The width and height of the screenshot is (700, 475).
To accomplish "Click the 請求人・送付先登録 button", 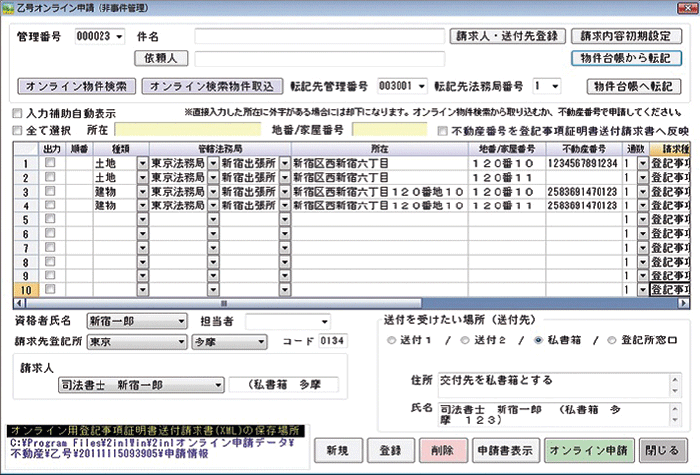I will click(505, 38).
